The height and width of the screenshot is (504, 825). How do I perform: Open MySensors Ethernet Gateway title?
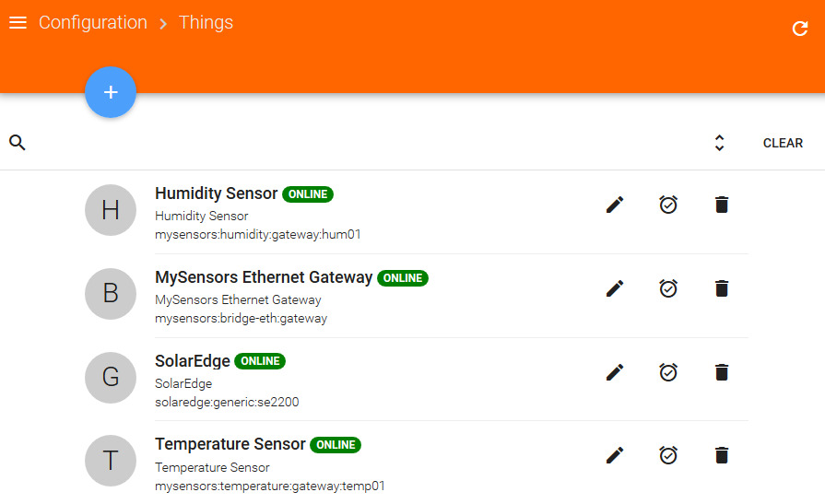pyautogui.click(x=264, y=277)
